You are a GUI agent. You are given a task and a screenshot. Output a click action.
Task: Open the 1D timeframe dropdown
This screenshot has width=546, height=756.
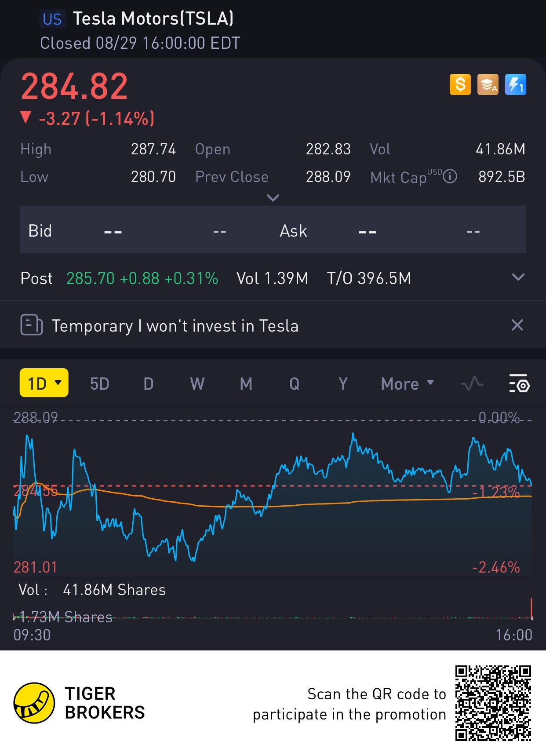[x=44, y=383]
